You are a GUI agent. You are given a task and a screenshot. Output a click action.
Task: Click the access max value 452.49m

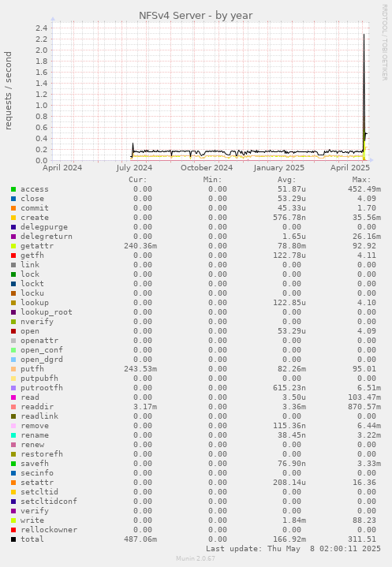pos(364,189)
